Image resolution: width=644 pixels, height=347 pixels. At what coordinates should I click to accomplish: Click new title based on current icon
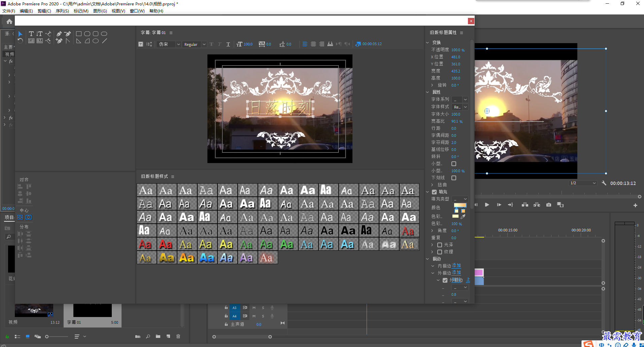(141, 44)
